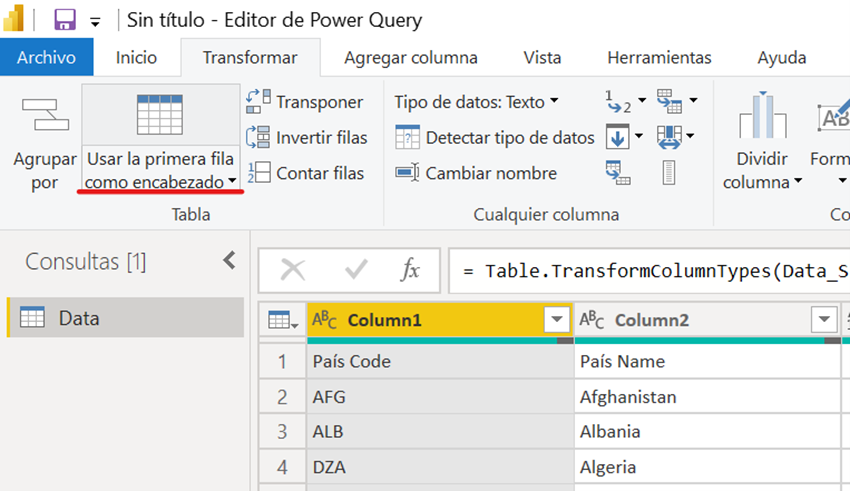Select row number 1
The image size is (850, 491).
(x=282, y=361)
